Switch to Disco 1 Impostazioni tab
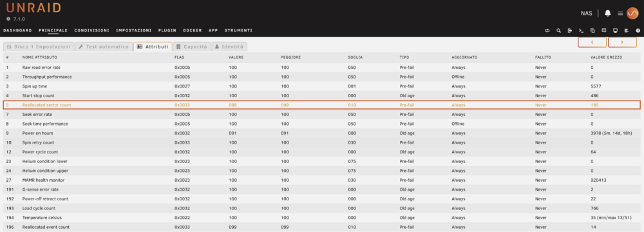The width and height of the screenshot is (644, 232). [39, 47]
